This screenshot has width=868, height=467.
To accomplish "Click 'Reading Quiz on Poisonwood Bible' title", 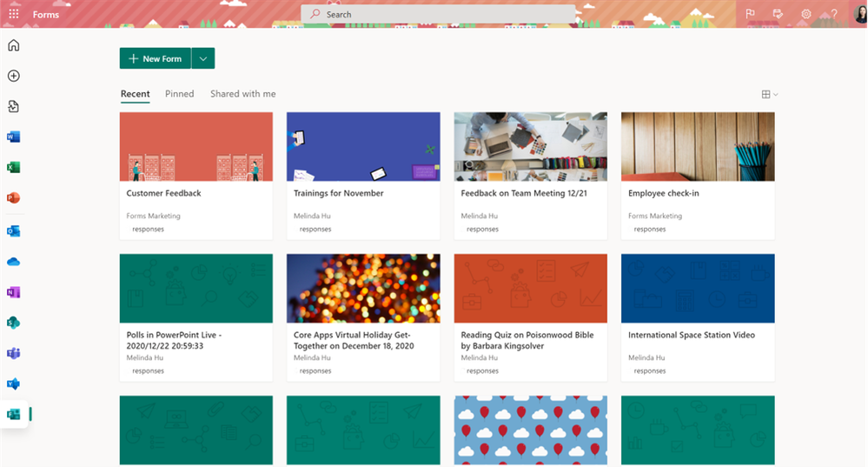I will pos(527,340).
